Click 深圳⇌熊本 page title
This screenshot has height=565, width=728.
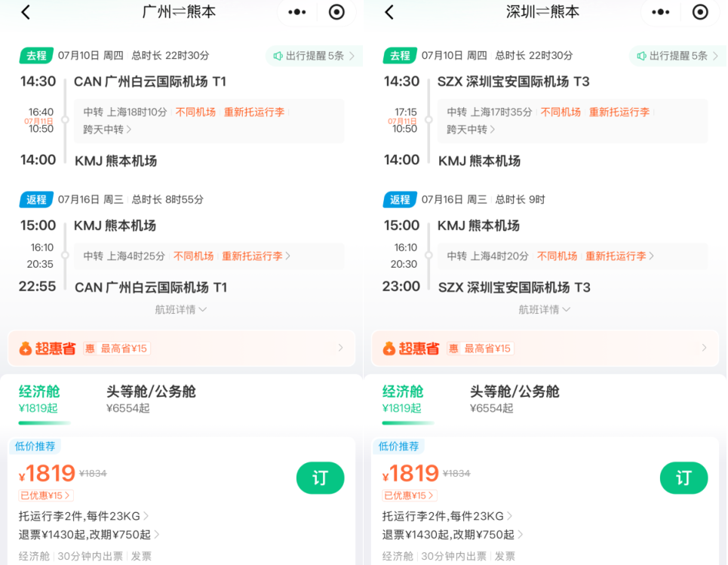click(542, 12)
